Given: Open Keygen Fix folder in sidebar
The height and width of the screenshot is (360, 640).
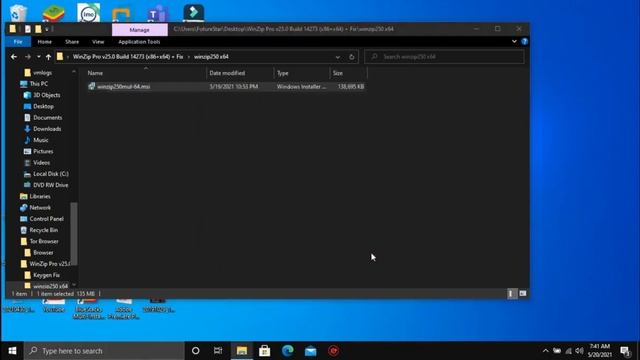Looking at the screenshot, I should (x=46, y=275).
